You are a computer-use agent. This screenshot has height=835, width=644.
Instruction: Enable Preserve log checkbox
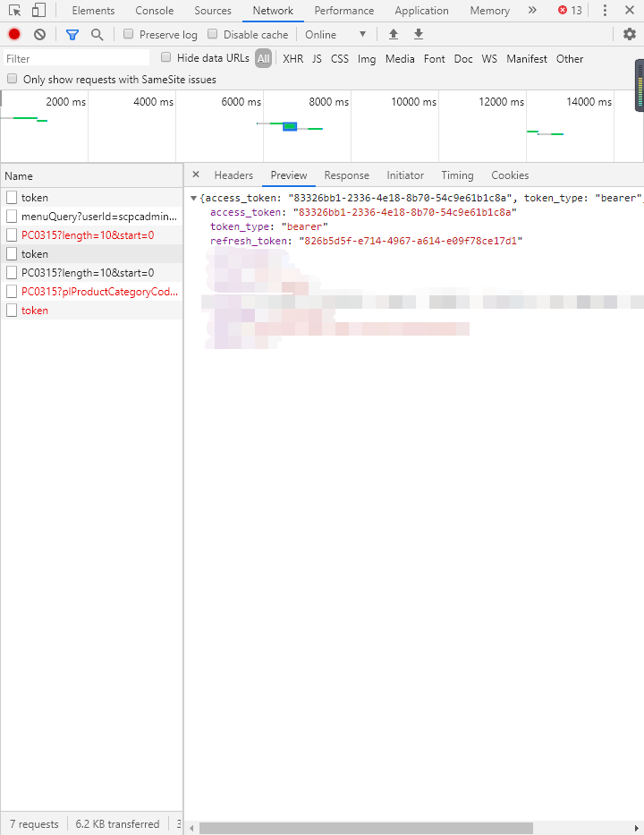[x=128, y=34]
